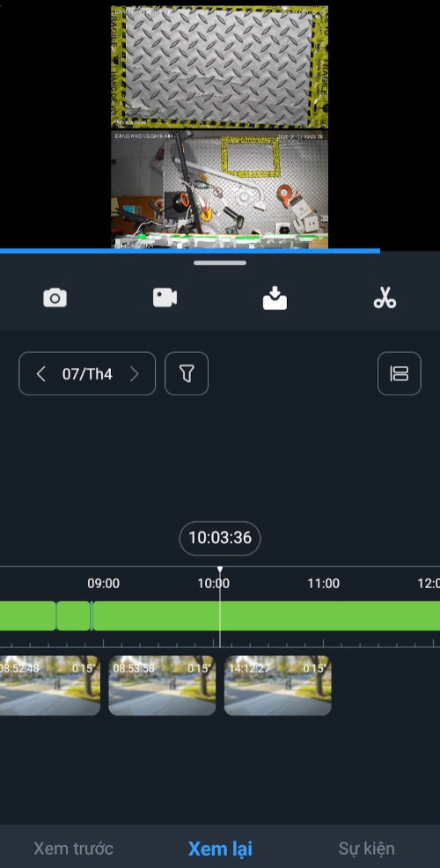440x868 pixels.
Task: Open the funnel filter button
Action: 187,373
